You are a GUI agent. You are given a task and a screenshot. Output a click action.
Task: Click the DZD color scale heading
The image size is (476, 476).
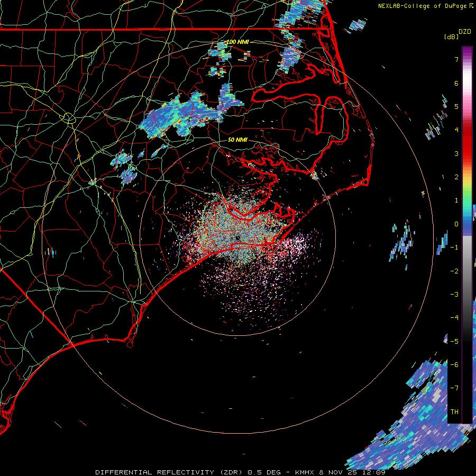click(465, 32)
